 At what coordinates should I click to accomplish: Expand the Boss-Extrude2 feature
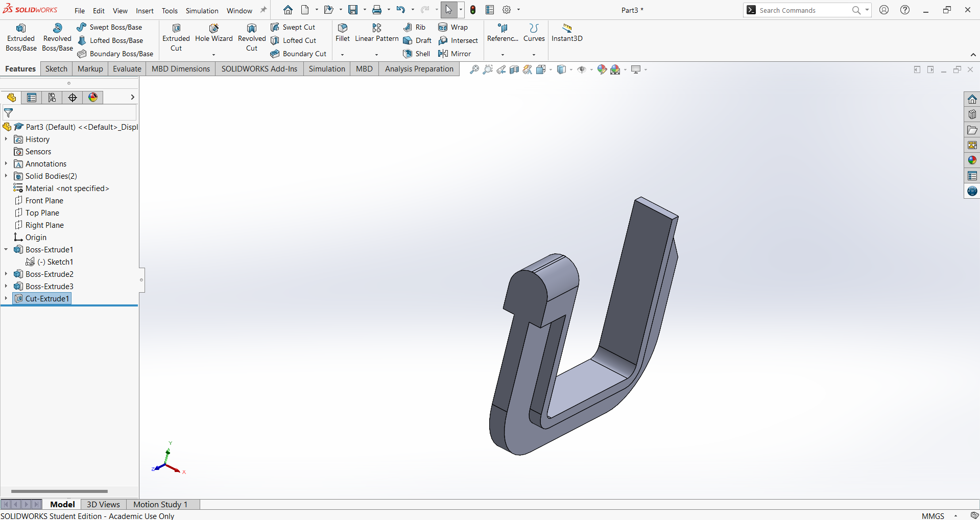6,274
